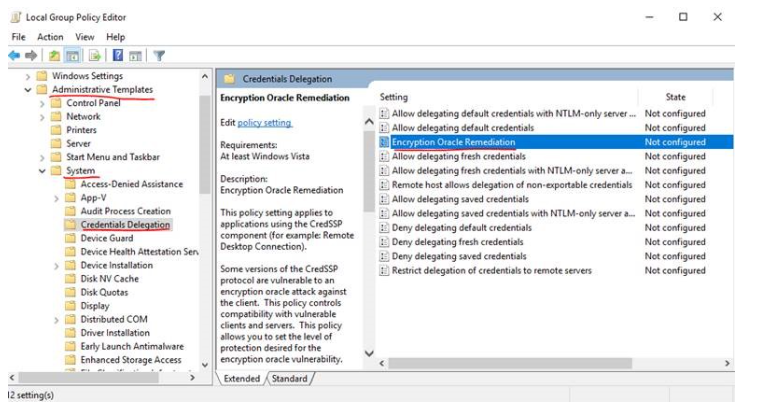Switch to the Standard tab
The height and width of the screenshot is (407, 773).
289,379
